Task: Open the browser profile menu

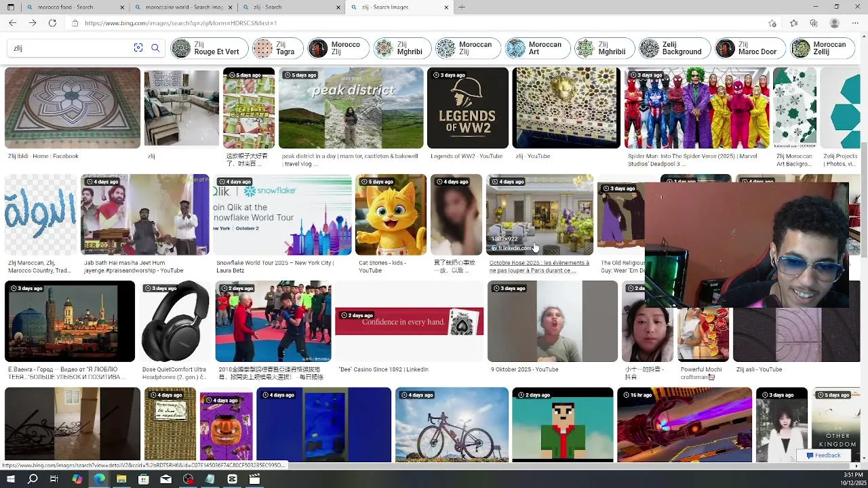Action: 835,23
